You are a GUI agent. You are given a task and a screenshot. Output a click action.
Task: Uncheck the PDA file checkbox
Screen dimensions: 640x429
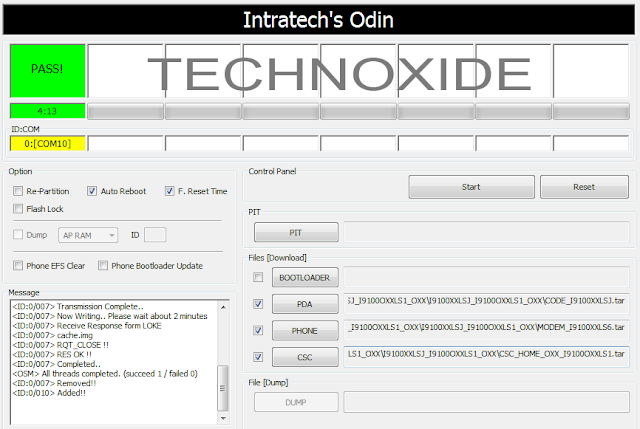point(258,304)
